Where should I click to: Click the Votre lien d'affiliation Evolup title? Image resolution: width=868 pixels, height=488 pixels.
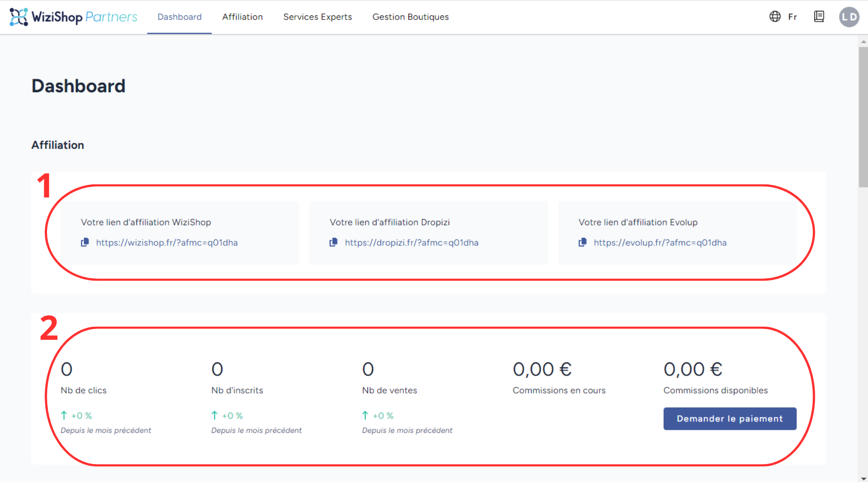click(638, 222)
